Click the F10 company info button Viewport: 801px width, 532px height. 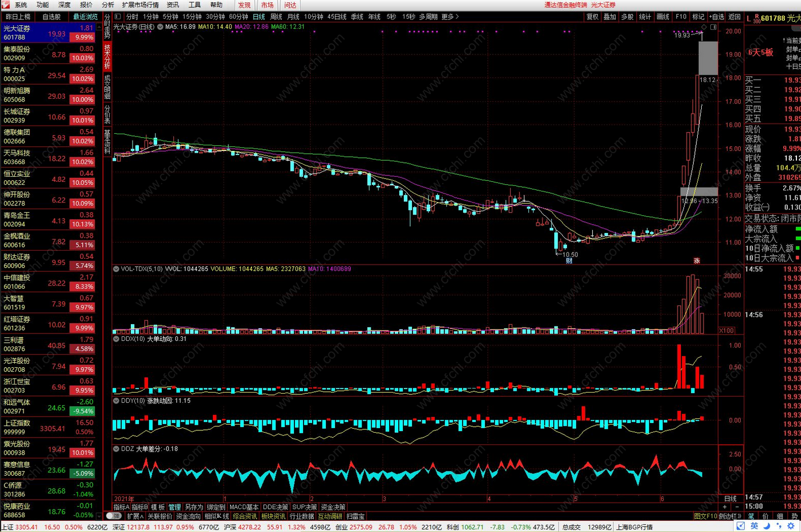pos(681,17)
